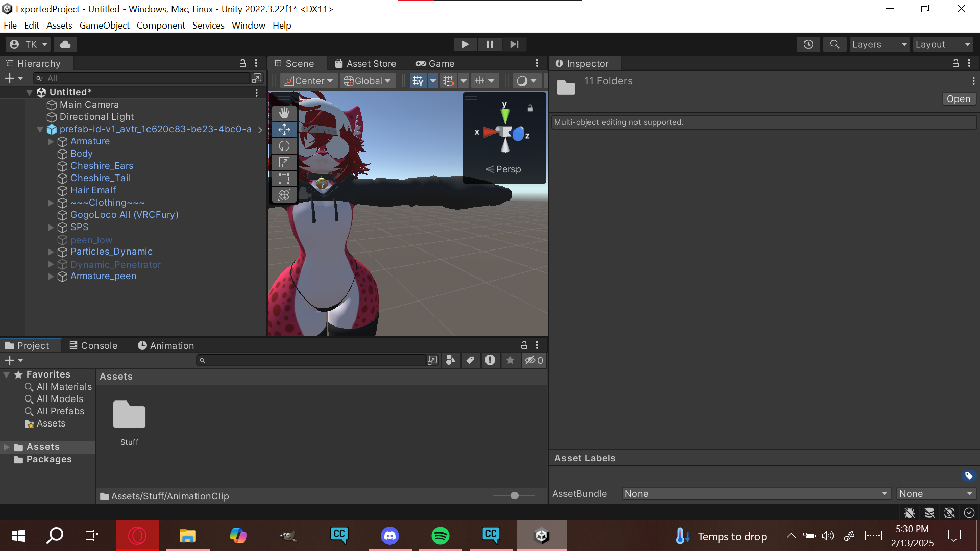Select the Scale tool
Viewport: 980px width, 551px height.
point(284,162)
